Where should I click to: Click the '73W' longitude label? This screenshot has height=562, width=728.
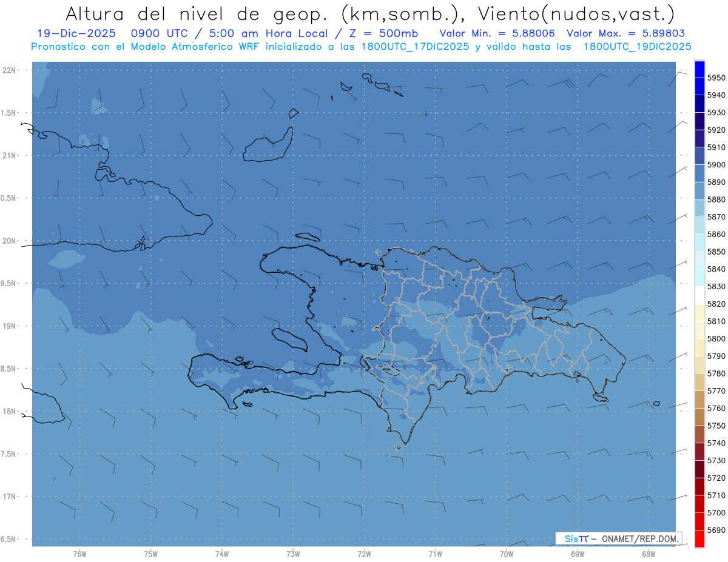tap(293, 554)
